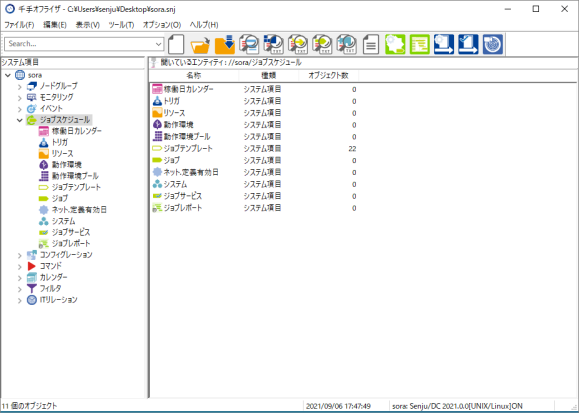
Task: Click the sora globe icon in tree
Action: pos(20,75)
